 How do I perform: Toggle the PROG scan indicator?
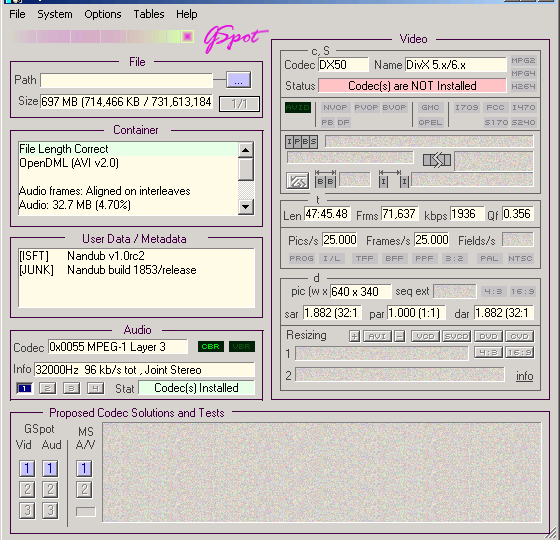tap(301, 258)
